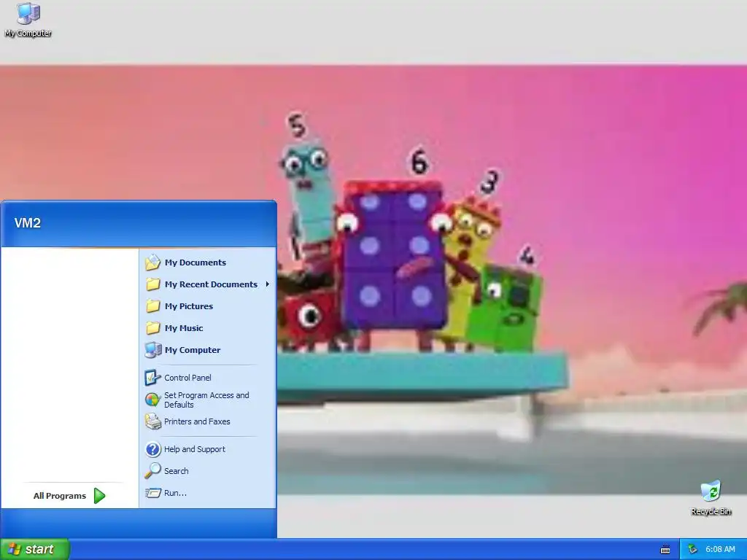The width and height of the screenshot is (747, 560).
Task: Click the keyboard icon in the taskbar
Action: [665, 550]
